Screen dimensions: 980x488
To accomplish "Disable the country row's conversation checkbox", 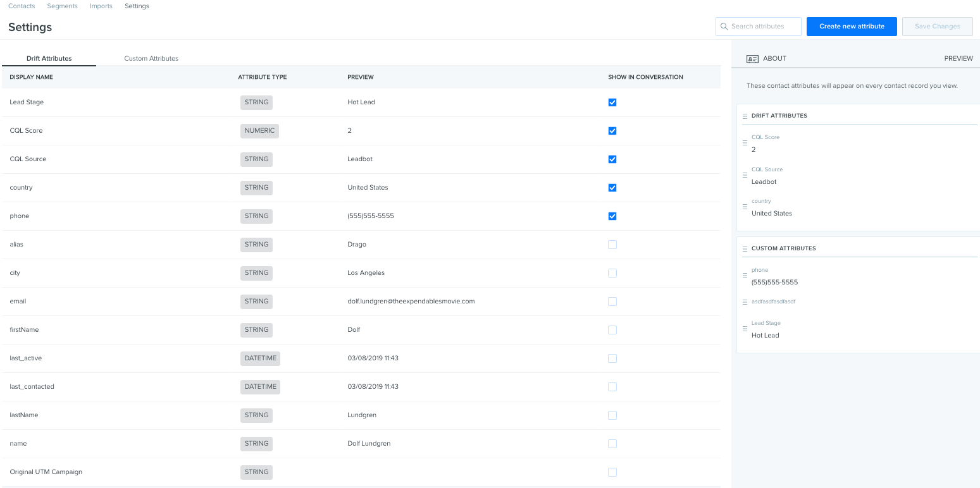I will [x=612, y=188].
